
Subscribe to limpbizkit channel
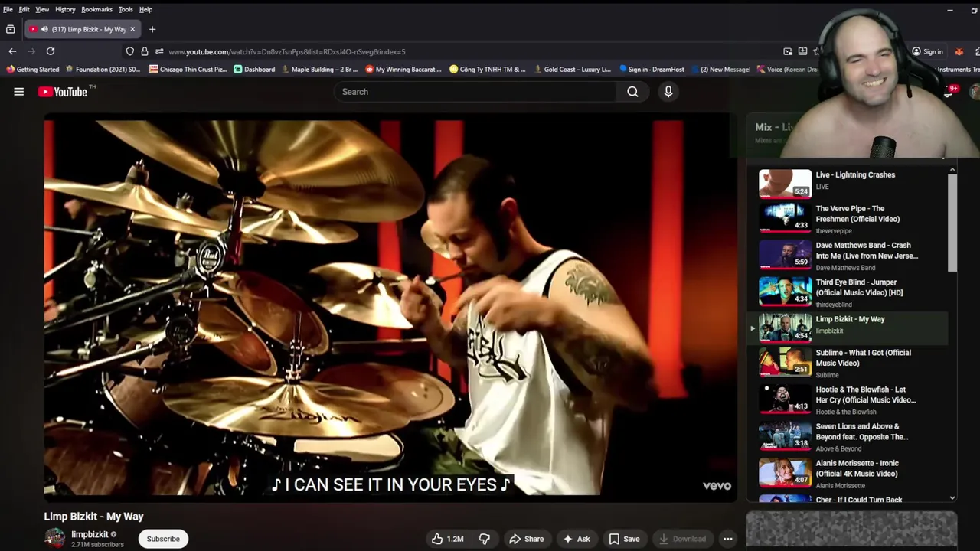point(163,539)
